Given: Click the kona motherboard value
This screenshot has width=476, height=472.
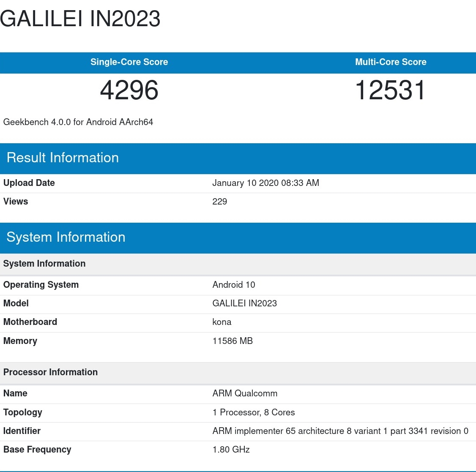Looking at the screenshot, I should [222, 322].
